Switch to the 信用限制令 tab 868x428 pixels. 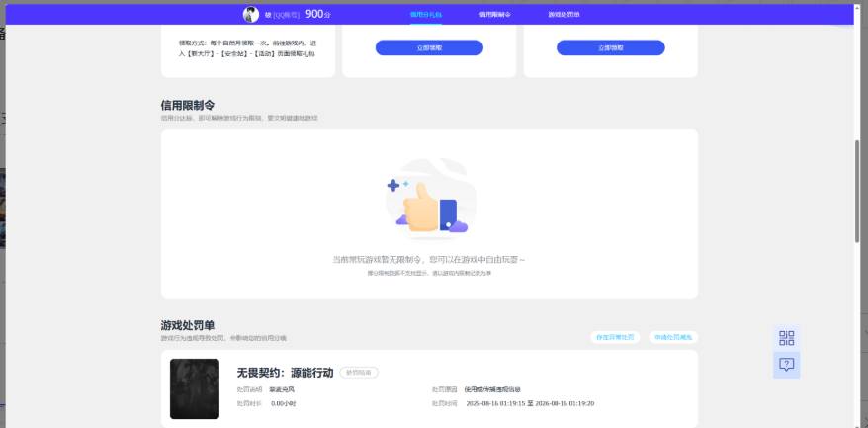495,15
